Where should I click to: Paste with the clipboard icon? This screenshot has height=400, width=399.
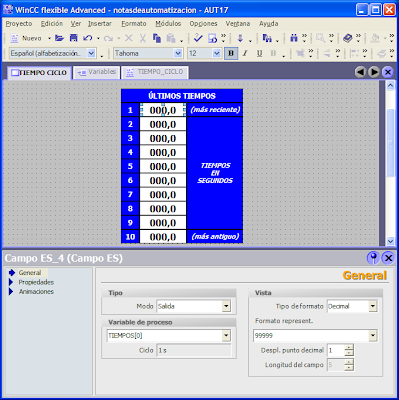click(171, 38)
